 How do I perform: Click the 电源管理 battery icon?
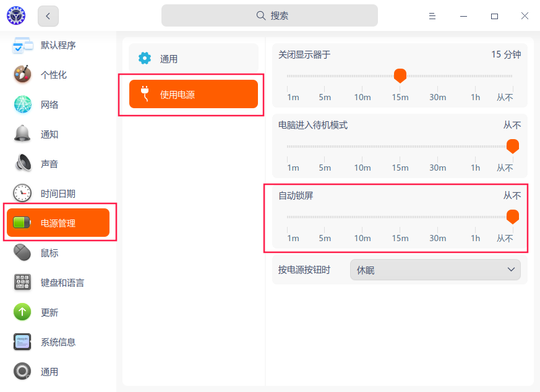(x=22, y=223)
